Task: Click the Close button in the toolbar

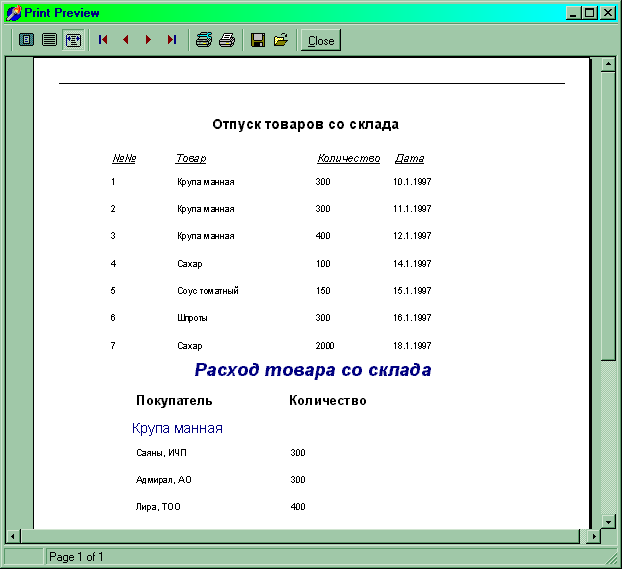Action: (321, 41)
